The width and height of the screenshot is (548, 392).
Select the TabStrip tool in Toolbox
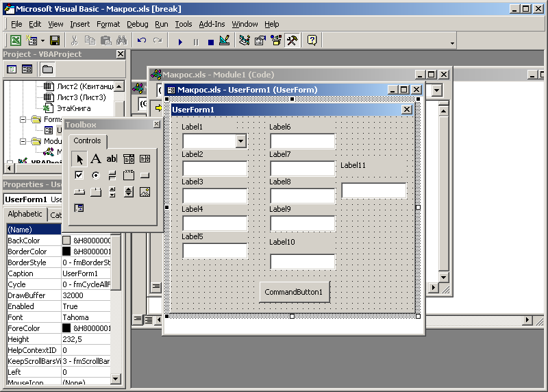coord(79,192)
